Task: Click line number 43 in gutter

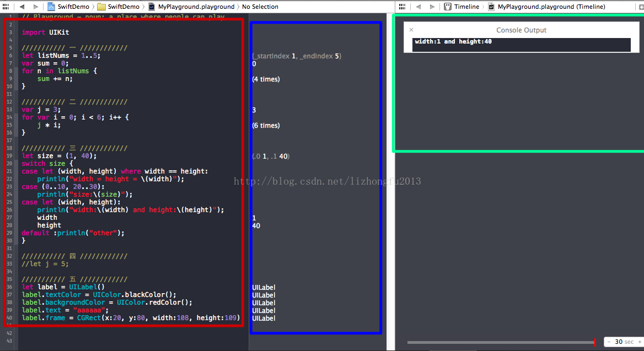Action: point(9,341)
